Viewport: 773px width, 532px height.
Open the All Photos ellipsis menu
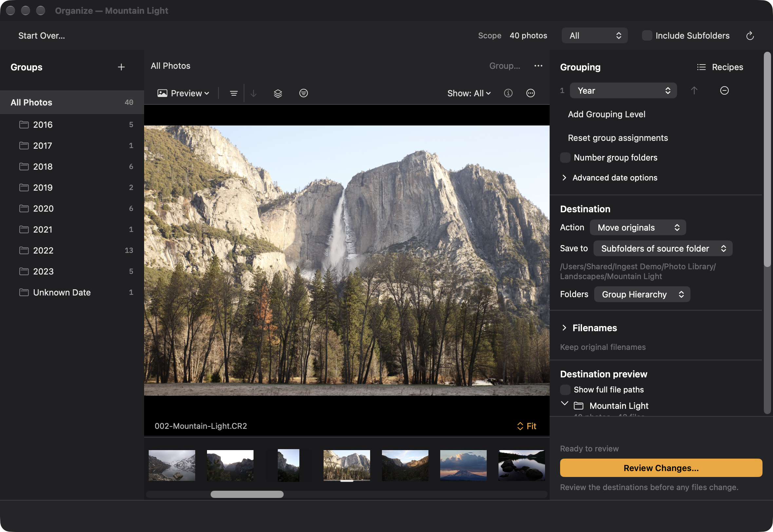click(538, 66)
